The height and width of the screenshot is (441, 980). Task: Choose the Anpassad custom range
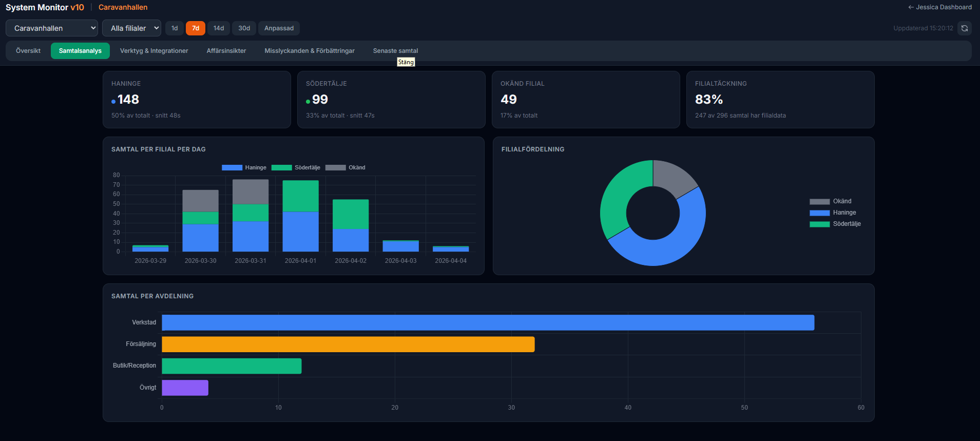279,28
